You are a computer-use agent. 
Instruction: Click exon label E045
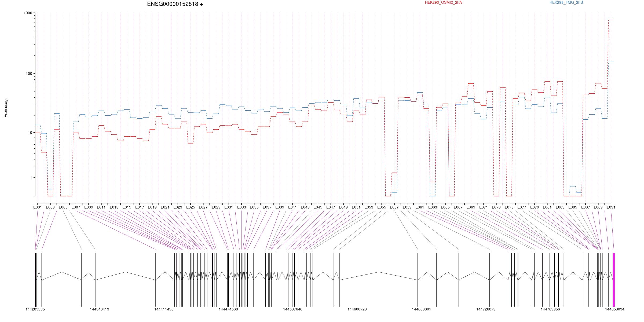318,207
